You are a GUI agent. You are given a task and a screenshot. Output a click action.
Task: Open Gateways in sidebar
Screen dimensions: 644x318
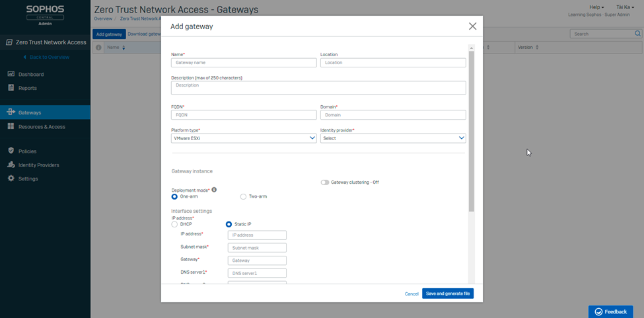45,112
